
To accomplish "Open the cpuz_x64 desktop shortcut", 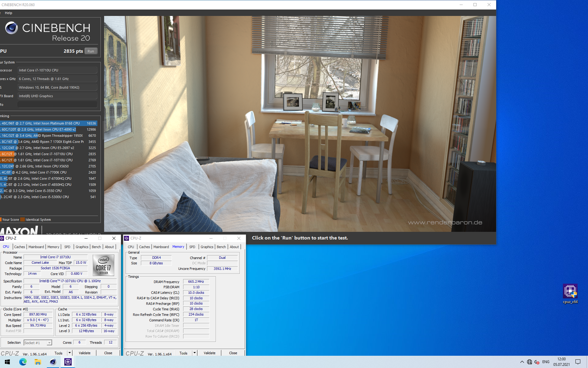I will tap(570, 294).
